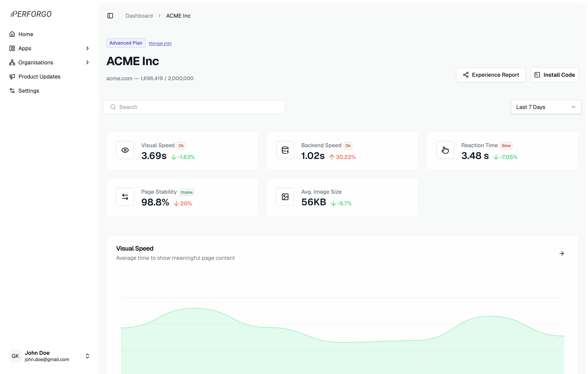Click inside the Search field
The image size is (588, 374).
[194, 107]
